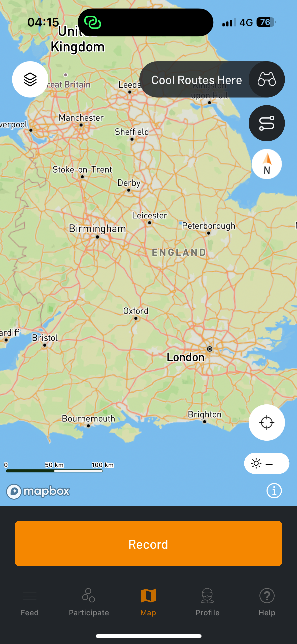Screen dimensions: 297x644
Task: Start recording with the Record button
Action: point(148,543)
